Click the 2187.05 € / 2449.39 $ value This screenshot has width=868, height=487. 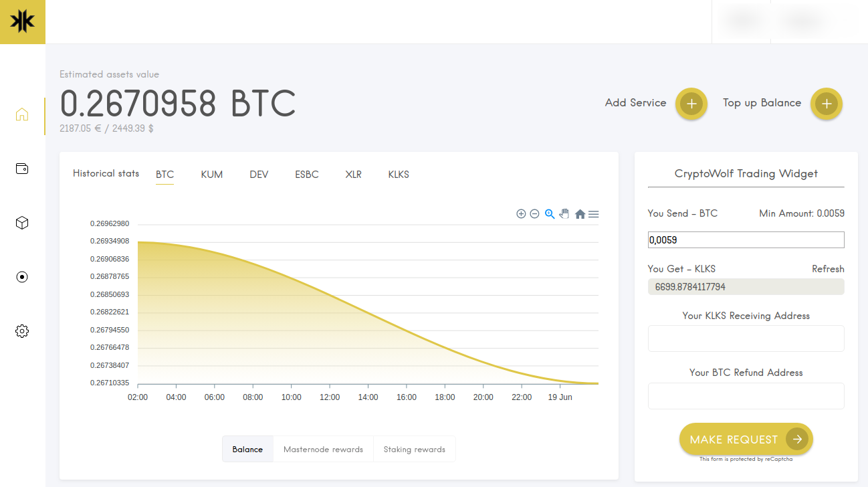(106, 128)
